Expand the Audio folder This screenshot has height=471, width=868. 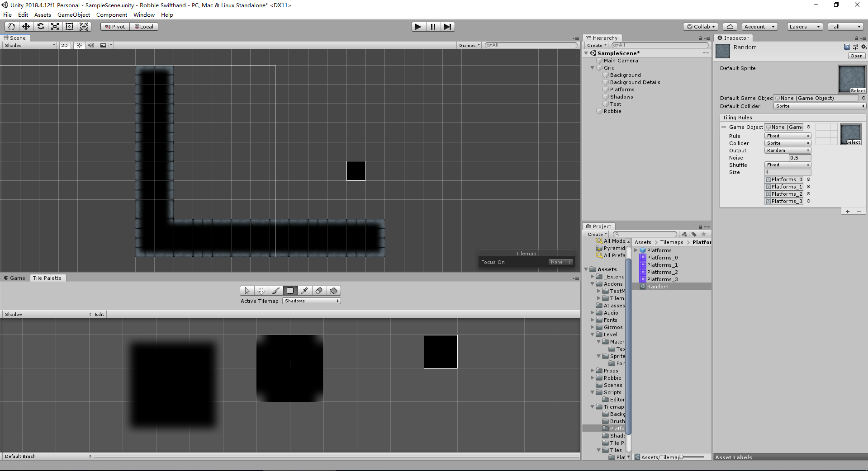(592, 313)
